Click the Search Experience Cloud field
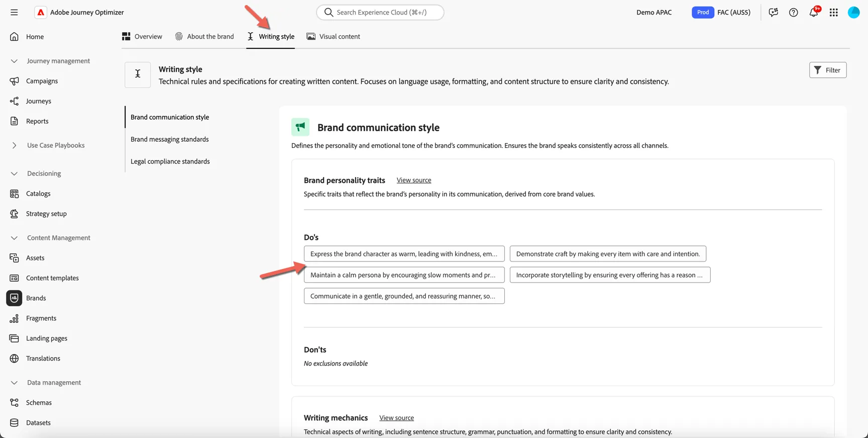This screenshot has width=868, height=438. tap(380, 12)
